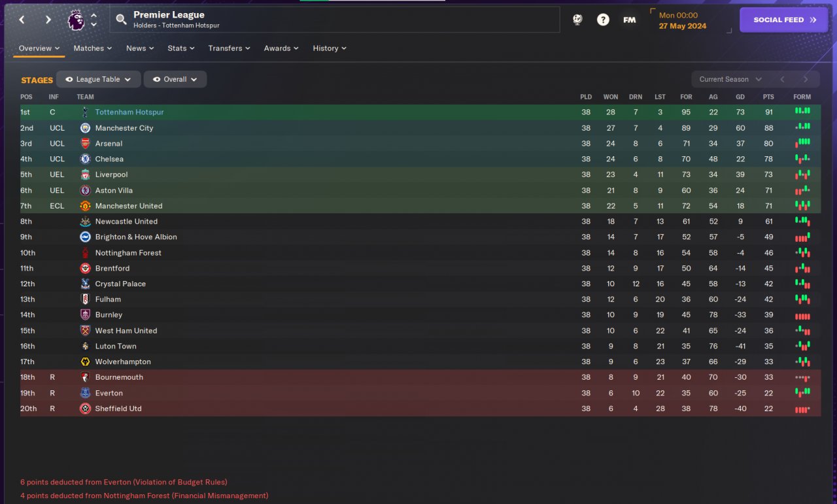Viewport: 837px width, 504px height.
Task: Expand the Current Season dropdown
Action: pyautogui.click(x=730, y=79)
